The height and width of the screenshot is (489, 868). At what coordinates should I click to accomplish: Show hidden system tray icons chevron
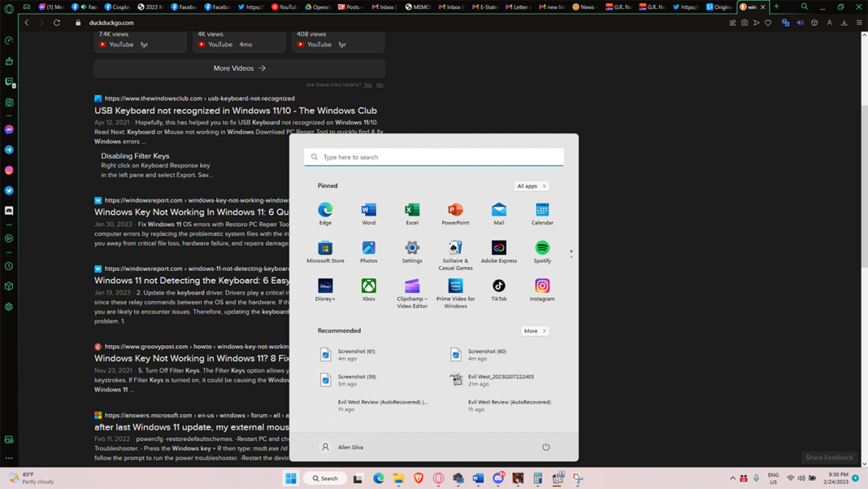pyautogui.click(x=732, y=479)
